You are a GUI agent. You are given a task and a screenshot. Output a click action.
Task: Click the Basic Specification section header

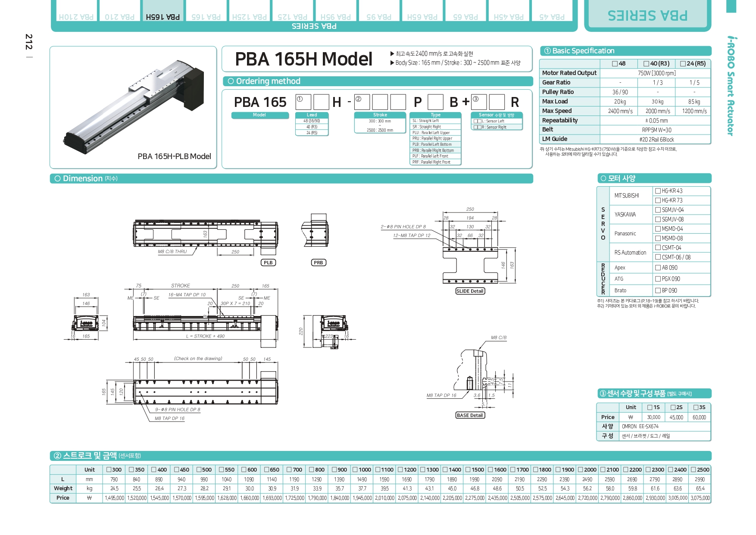[625, 51]
